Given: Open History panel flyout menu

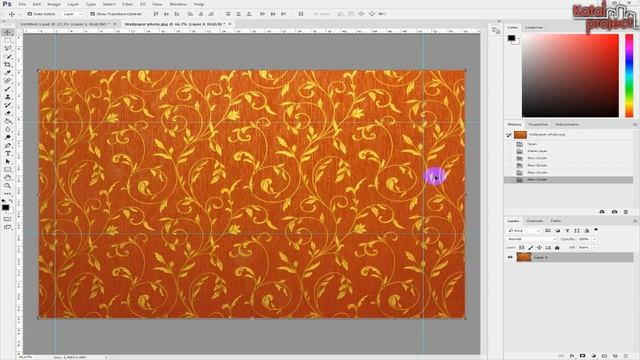Looking at the screenshot, I should click(635, 124).
